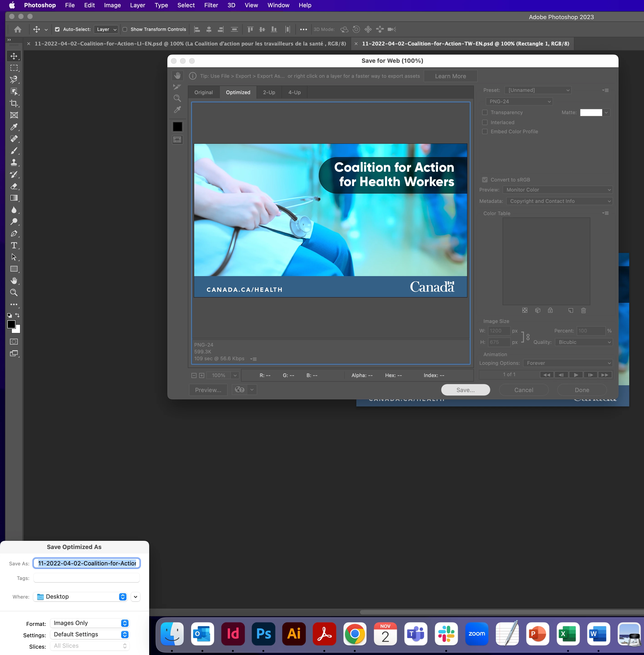Switch to the 2-Up tab

point(269,92)
